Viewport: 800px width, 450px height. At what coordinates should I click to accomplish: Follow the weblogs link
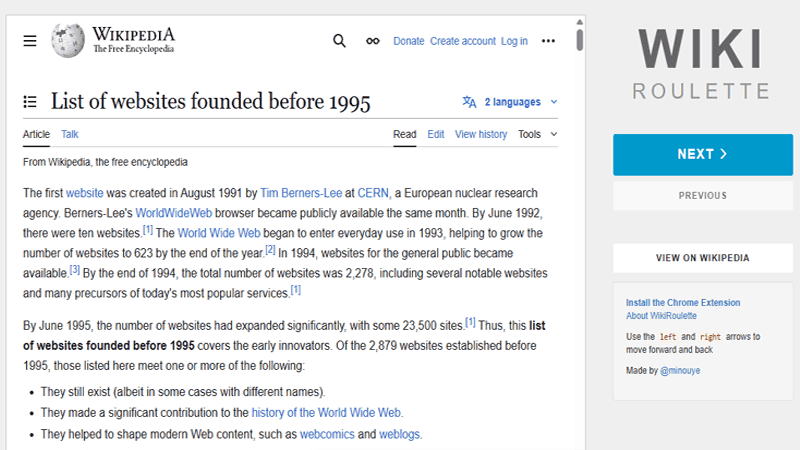[x=399, y=434]
